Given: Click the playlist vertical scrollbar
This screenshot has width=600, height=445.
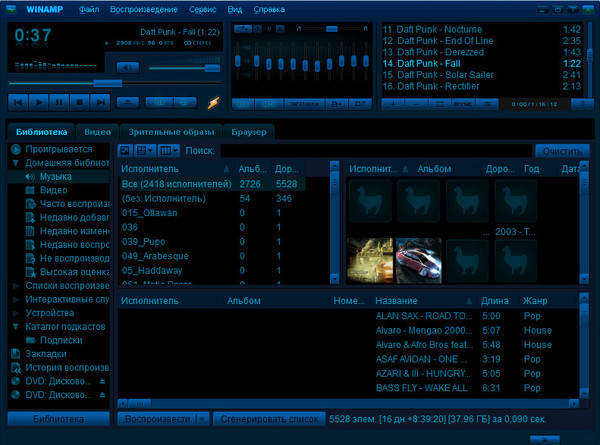Looking at the screenshot, I should tap(589, 57).
